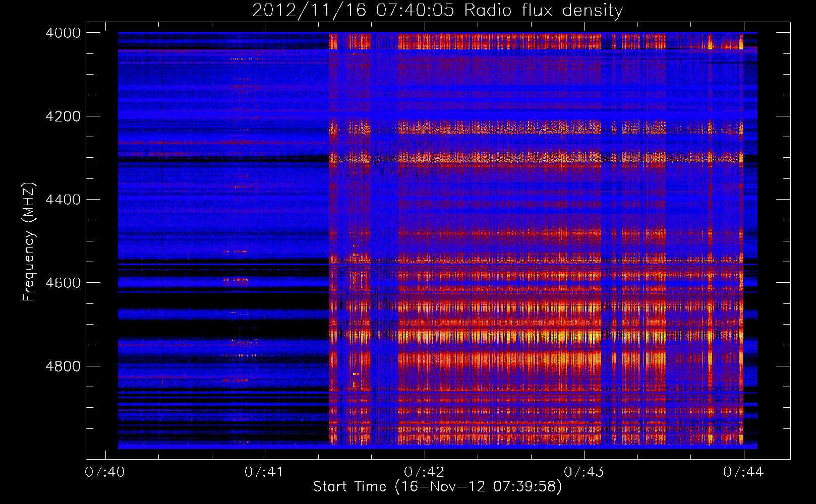Screen dimensions: 816x504
Task: Click the 4600 frequency axis label
Action: coord(63,283)
